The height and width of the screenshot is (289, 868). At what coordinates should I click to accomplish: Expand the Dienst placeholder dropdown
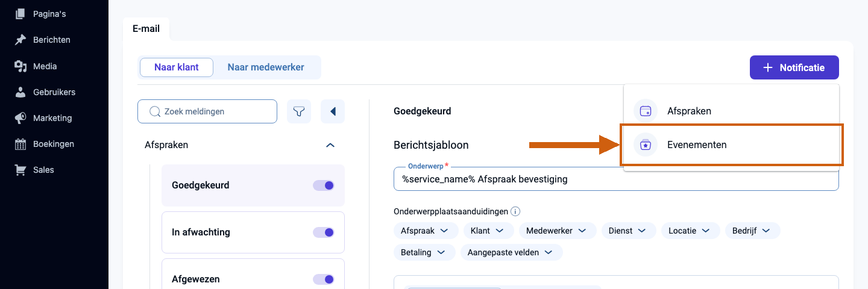click(628, 231)
